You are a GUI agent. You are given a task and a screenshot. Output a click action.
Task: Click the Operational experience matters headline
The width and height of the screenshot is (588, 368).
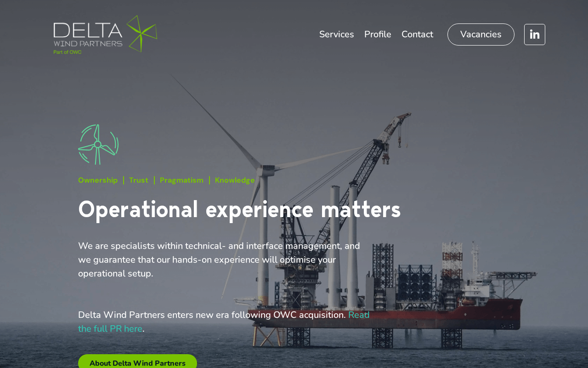239,209
